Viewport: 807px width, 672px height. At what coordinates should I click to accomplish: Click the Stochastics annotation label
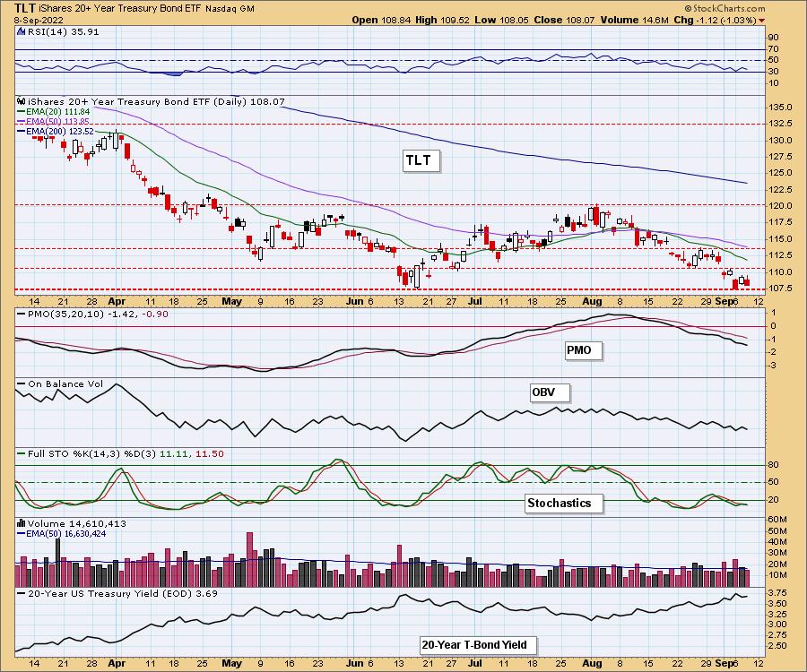[561, 503]
